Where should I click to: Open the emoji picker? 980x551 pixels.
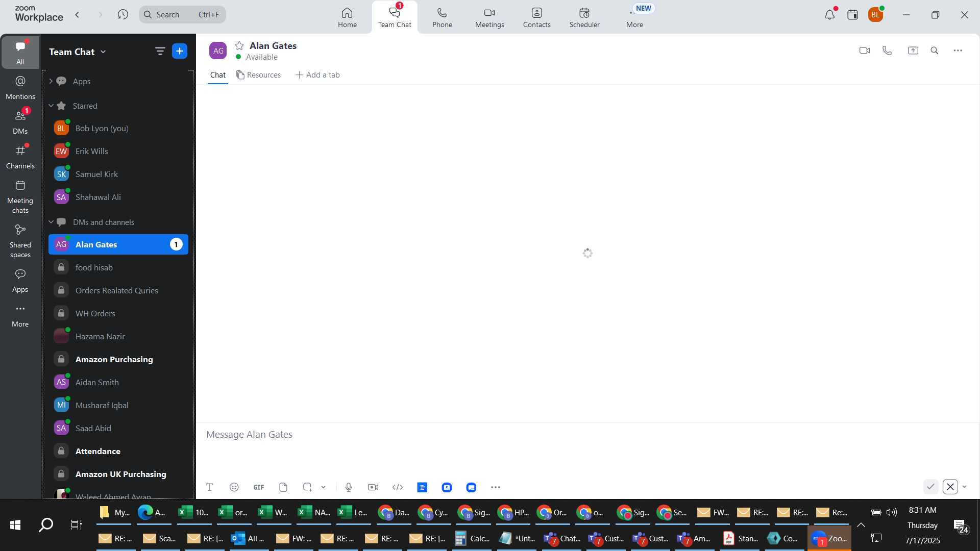click(x=234, y=487)
